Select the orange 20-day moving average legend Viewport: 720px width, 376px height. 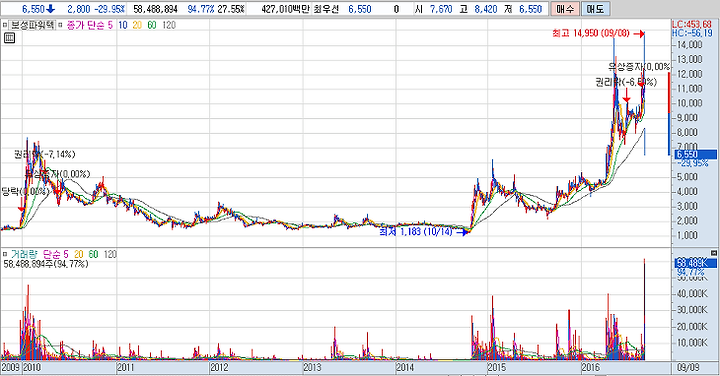(137, 25)
